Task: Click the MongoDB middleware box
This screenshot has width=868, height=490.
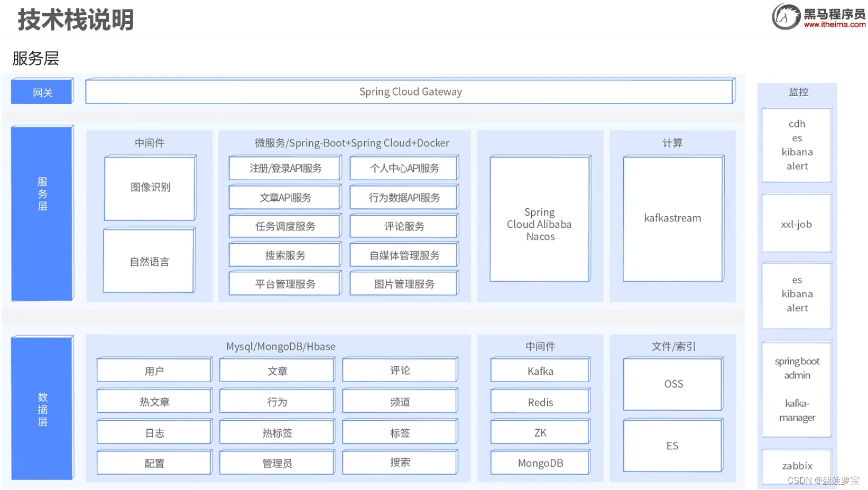Action: (540, 463)
